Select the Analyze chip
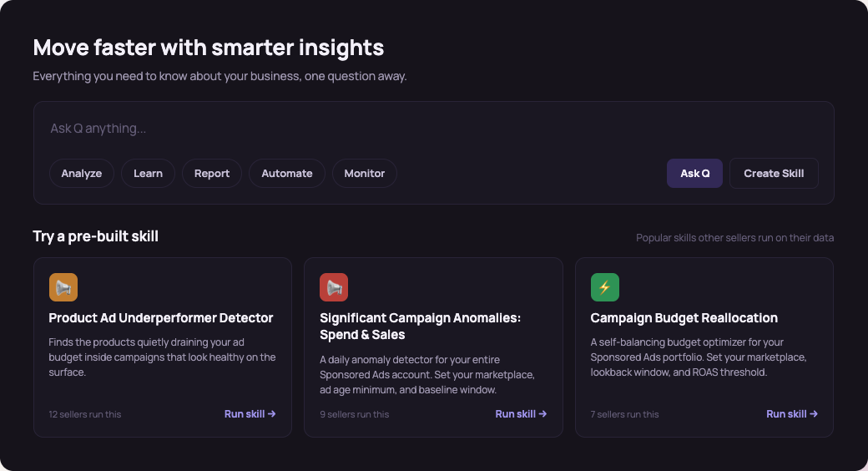 [82, 174]
